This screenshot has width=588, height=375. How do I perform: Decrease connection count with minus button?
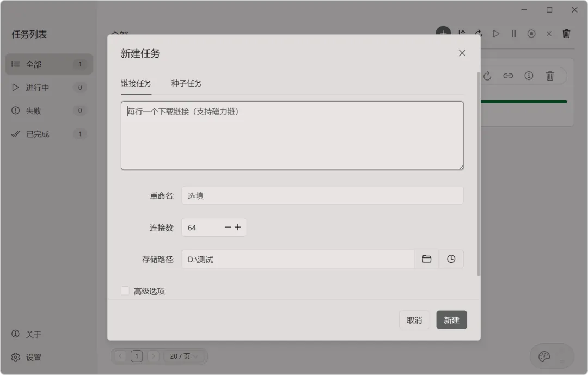click(228, 228)
